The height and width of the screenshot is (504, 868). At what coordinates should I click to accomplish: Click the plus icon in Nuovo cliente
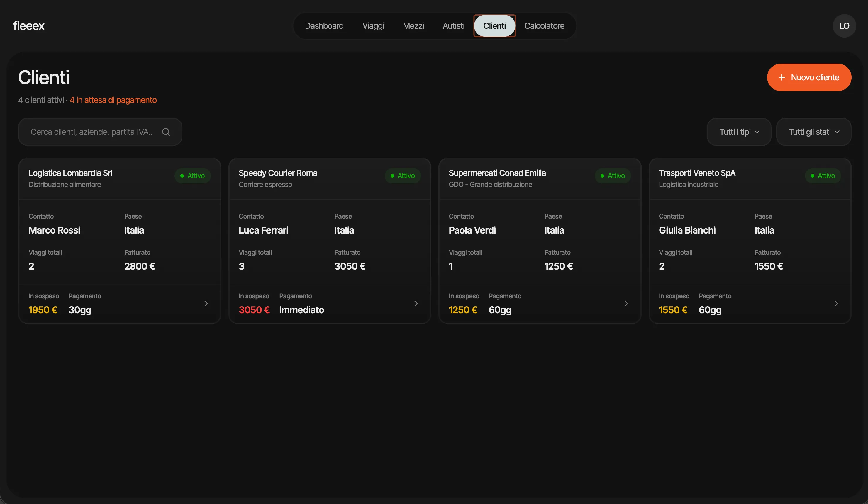point(781,77)
